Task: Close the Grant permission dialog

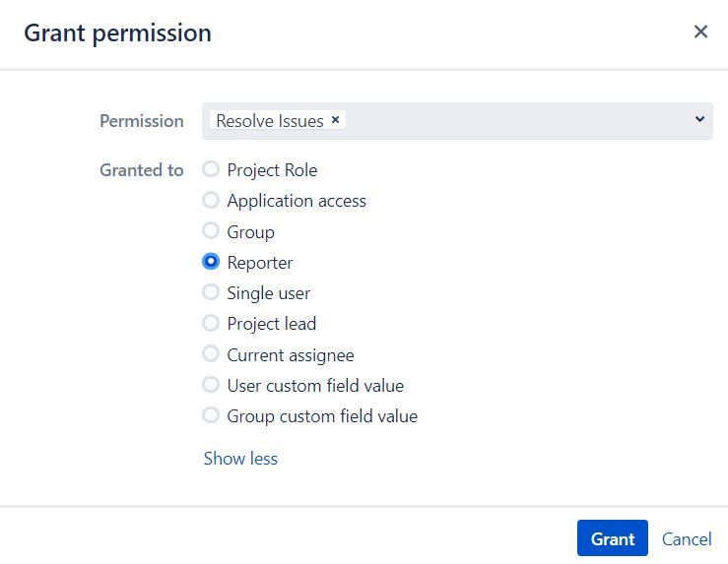Action: tap(700, 32)
